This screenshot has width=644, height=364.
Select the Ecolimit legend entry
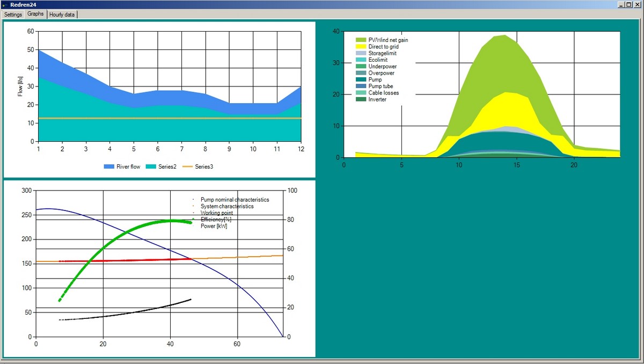tap(378, 60)
